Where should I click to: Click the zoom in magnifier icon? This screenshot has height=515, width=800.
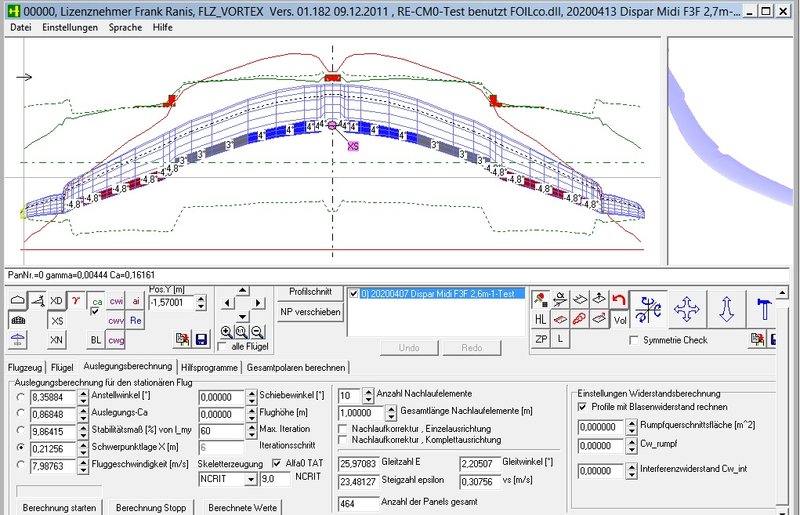[227, 331]
